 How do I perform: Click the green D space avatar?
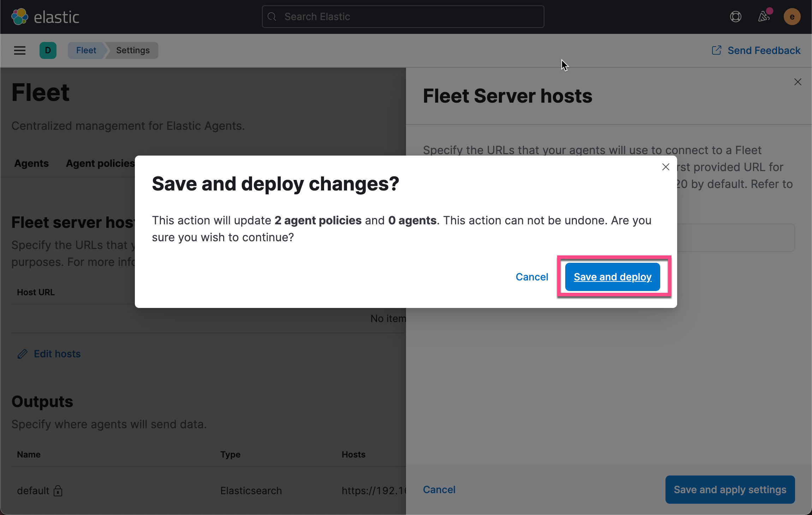coord(48,50)
